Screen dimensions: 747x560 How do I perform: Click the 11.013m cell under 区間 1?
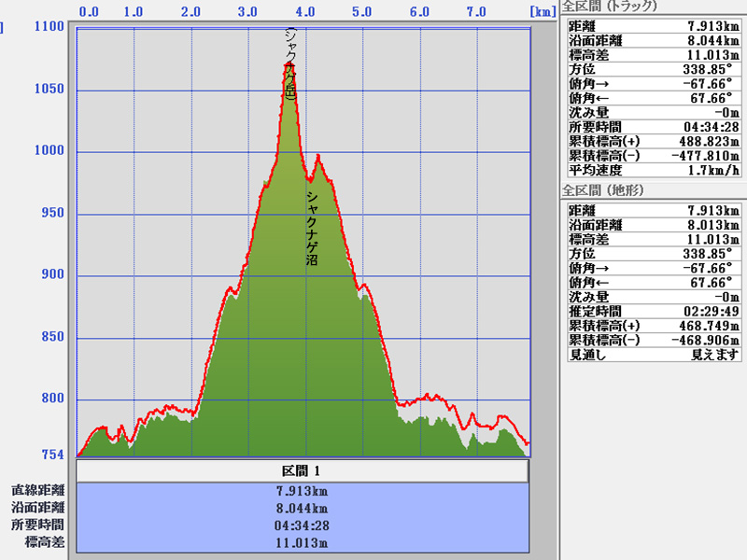click(x=302, y=542)
